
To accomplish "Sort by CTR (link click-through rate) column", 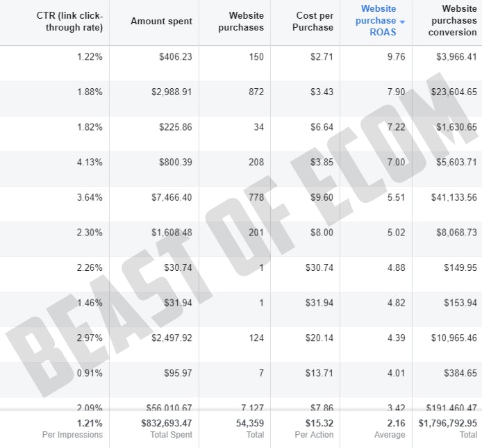I will click(x=69, y=22).
